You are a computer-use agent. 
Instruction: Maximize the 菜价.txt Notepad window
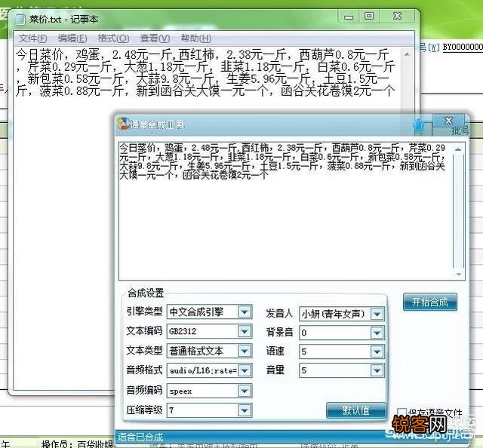click(x=369, y=16)
